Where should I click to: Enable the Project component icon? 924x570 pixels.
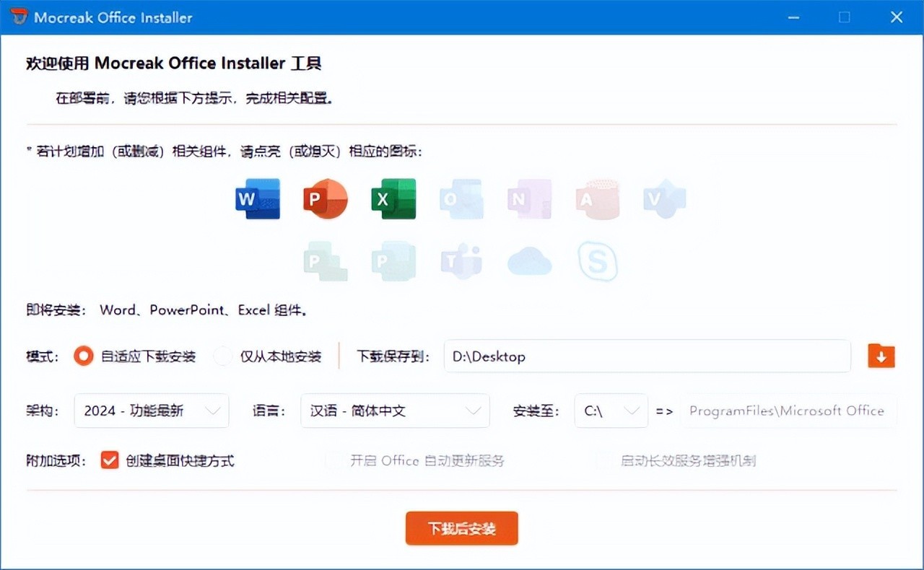point(326,260)
